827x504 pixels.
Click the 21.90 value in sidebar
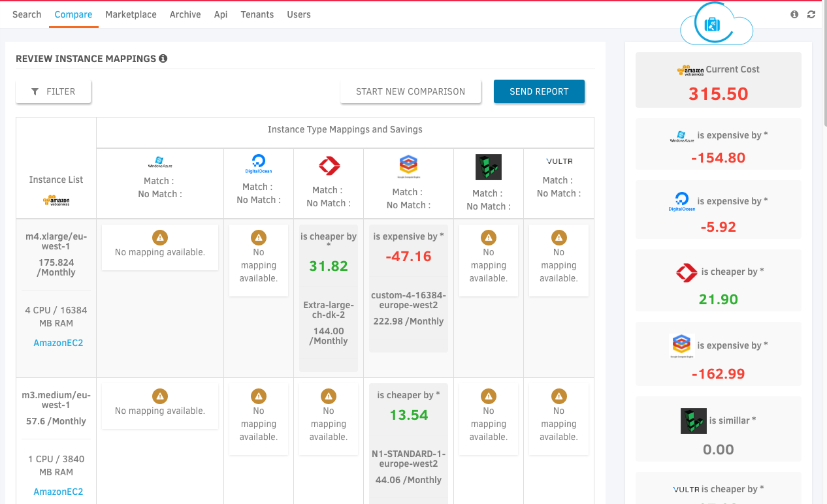tap(719, 300)
